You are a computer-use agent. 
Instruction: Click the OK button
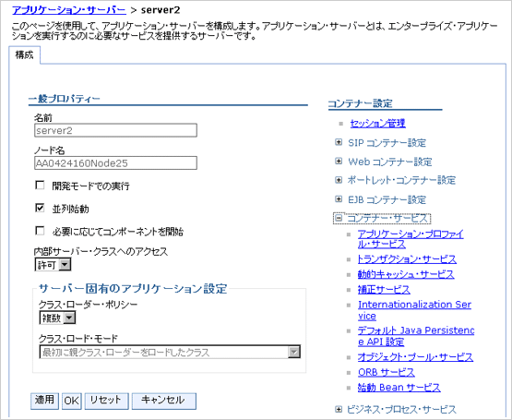coord(72,401)
